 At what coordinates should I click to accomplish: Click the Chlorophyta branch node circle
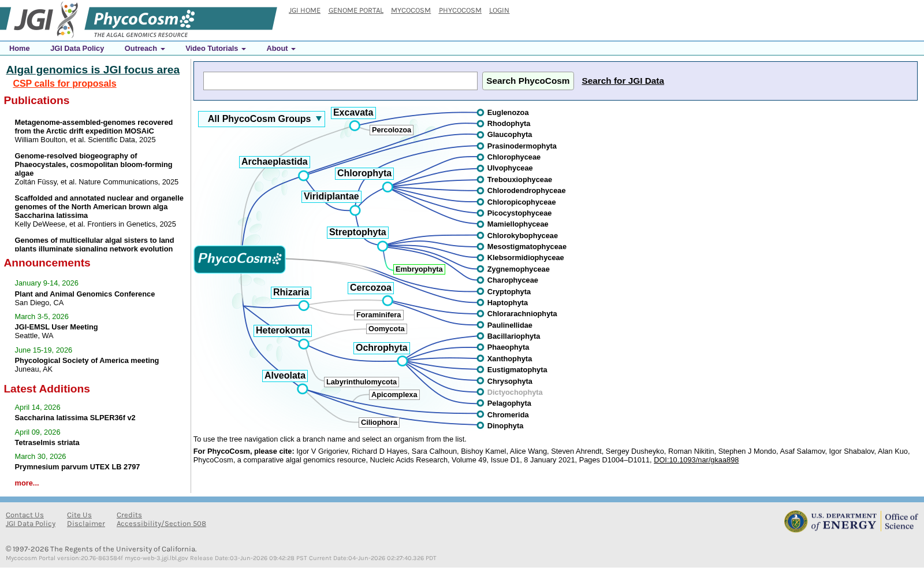[388, 187]
